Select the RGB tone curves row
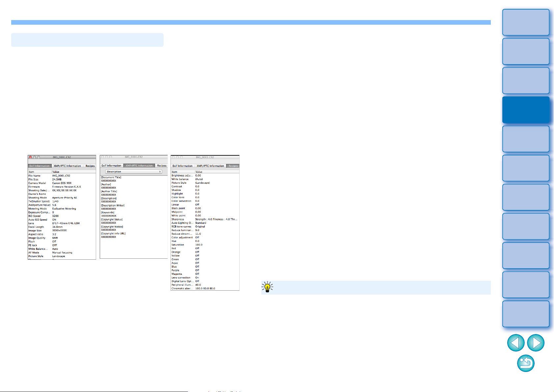Image resolution: width=554 pixels, height=392 pixels. (205, 226)
